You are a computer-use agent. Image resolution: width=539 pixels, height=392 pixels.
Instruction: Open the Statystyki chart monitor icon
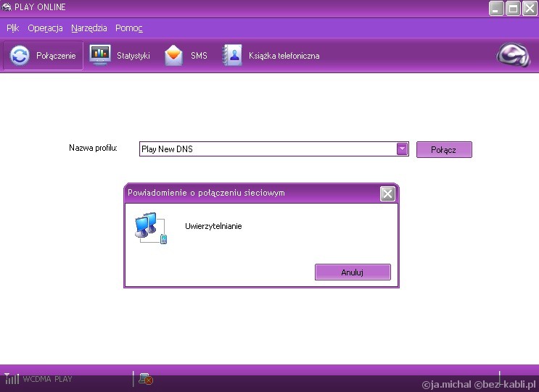[100, 55]
